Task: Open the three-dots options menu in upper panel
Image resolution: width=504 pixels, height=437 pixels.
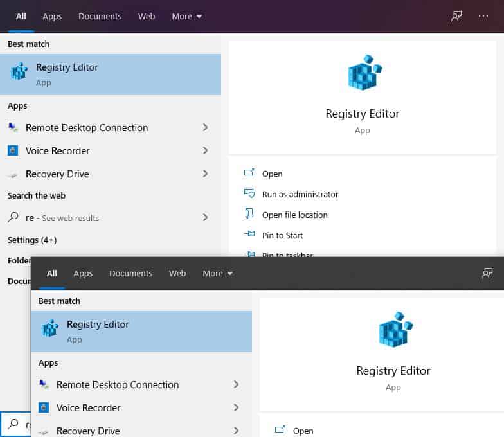Action: [x=483, y=17]
